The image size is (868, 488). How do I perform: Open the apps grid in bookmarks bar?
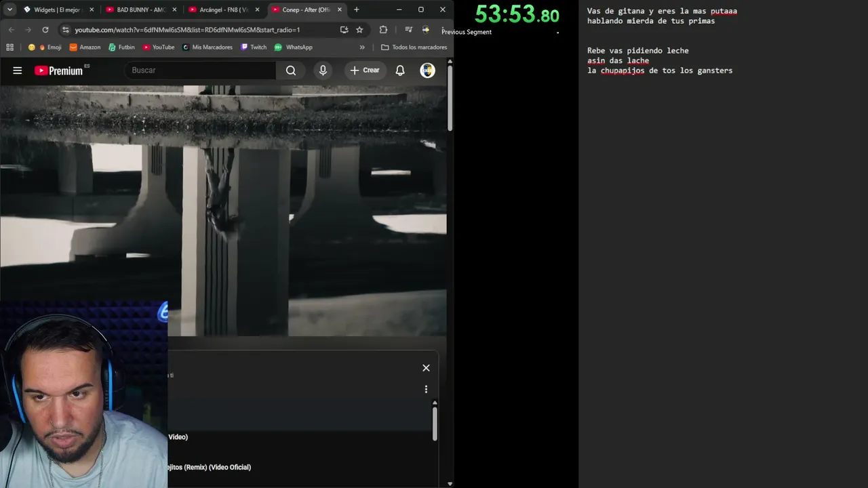pyautogui.click(x=9, y=47)
